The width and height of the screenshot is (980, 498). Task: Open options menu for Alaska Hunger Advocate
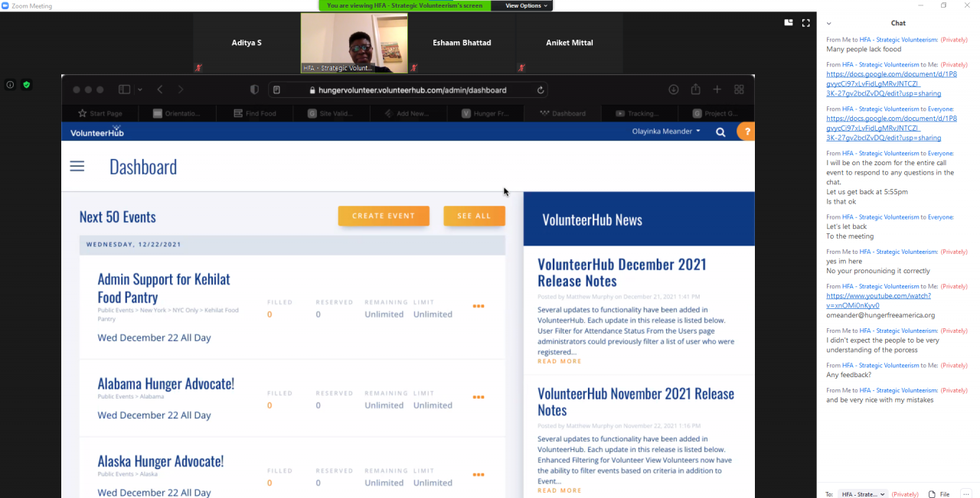click(479, 474)
